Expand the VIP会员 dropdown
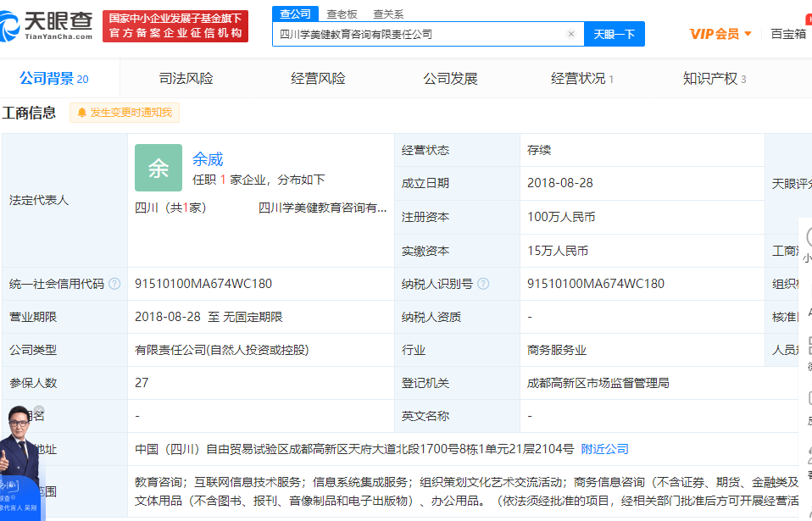Screen dimensions: 812x521 click(x=748, y=34)
